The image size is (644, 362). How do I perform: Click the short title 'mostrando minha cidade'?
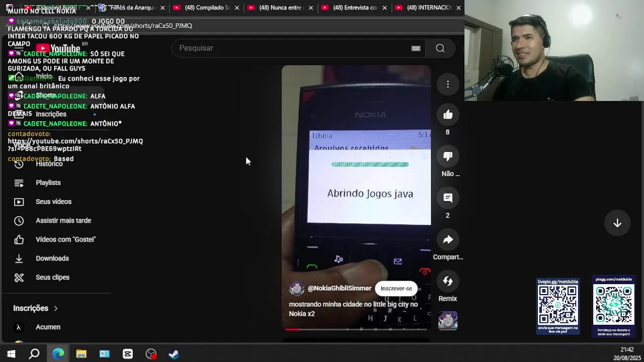click(x=353, y=309)
